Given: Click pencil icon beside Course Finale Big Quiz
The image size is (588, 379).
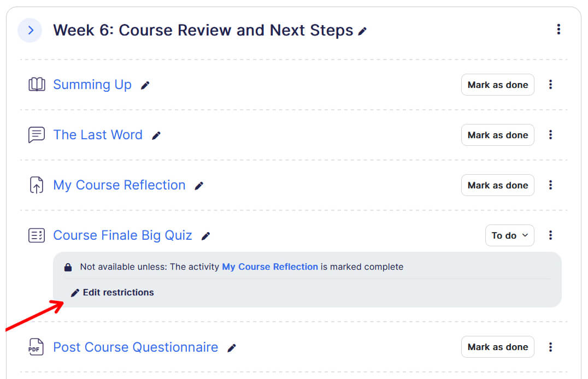Looking at the screenshot, I should (x=205, y=236).
